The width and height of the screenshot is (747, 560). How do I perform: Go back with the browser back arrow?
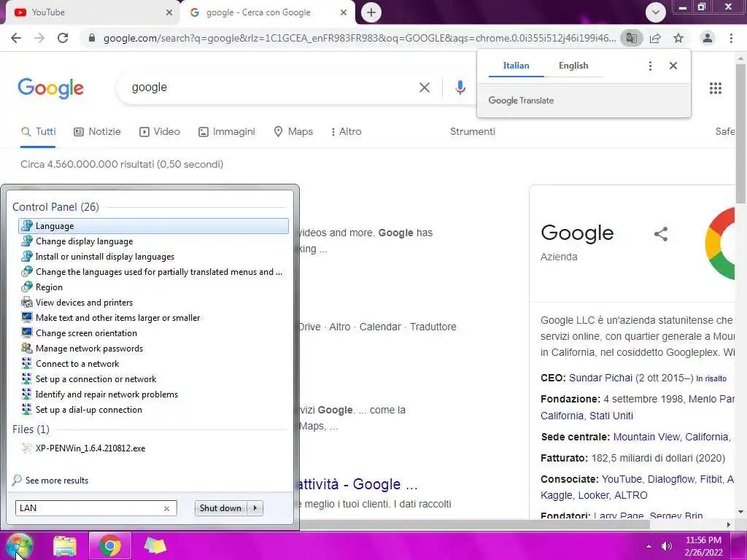[16, 38]
